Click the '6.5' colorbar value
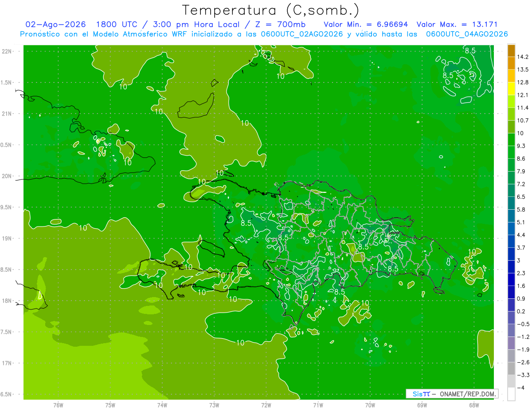 (x=521, y=197)
